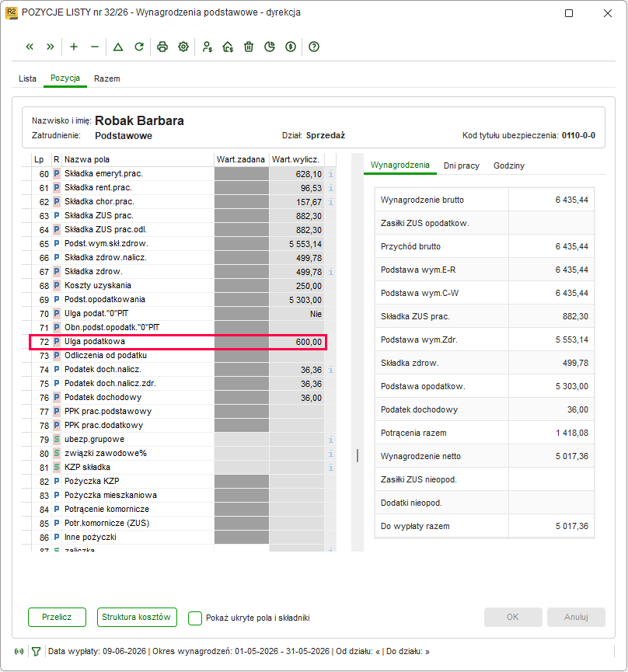Click info icon on KZP składka row
The height and width of the screenshot is (672, 628).
click(330, 467)
